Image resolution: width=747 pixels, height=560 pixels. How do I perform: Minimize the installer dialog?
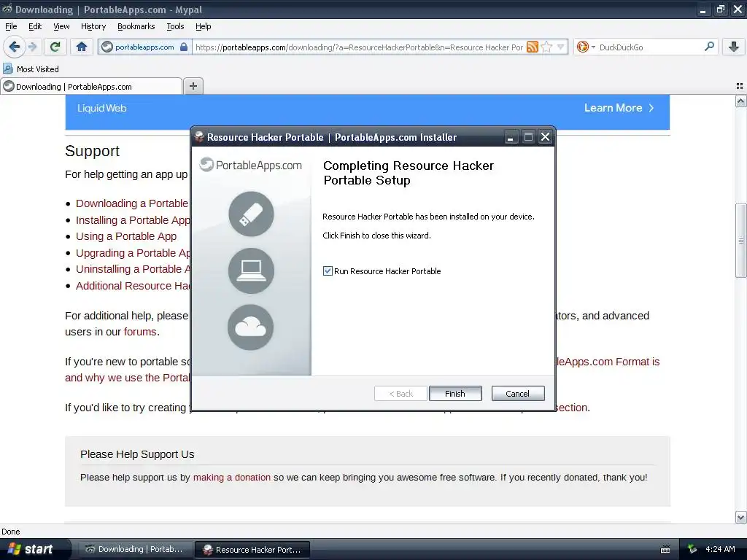click(x=510, y=137)
